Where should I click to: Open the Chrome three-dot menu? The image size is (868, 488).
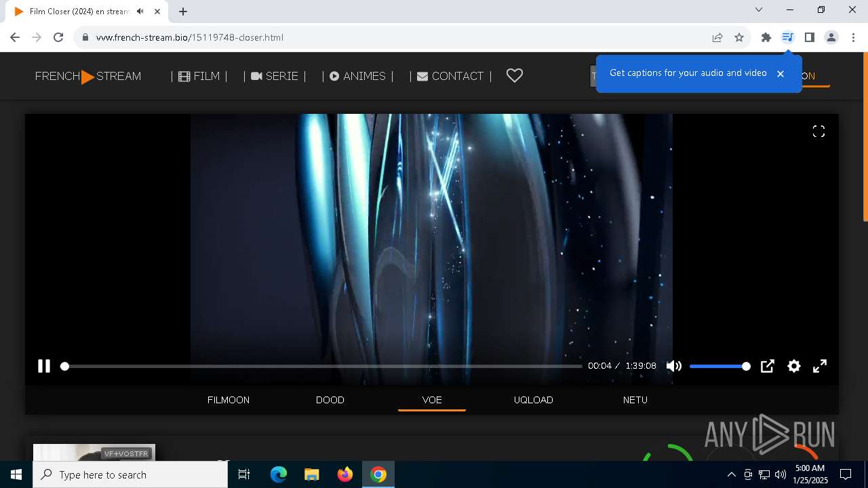[853, 37]
